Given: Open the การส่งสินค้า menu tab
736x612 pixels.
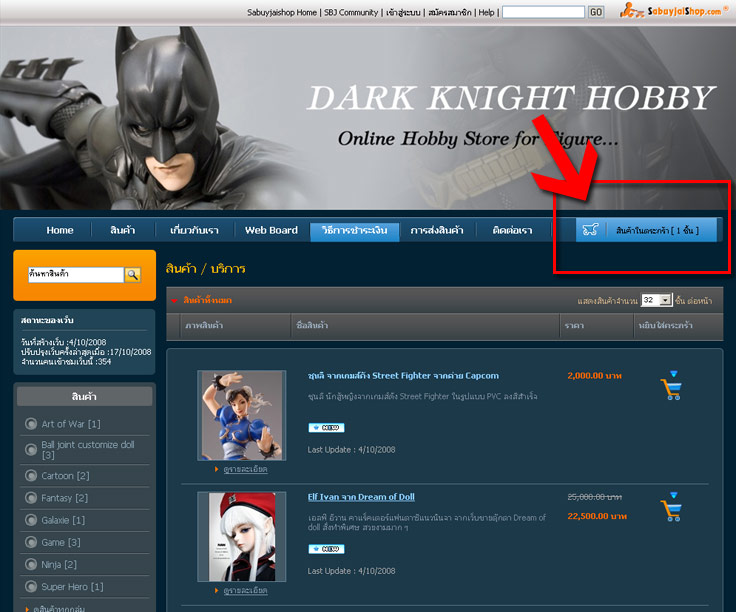Looking at the screenshot, I should [x=437, y=230].
